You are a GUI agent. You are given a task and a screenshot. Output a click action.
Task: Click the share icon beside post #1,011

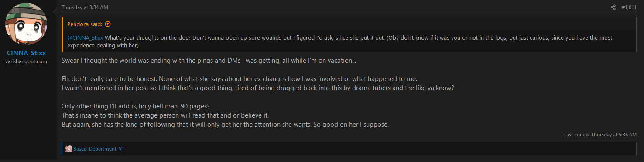(613, 7)
